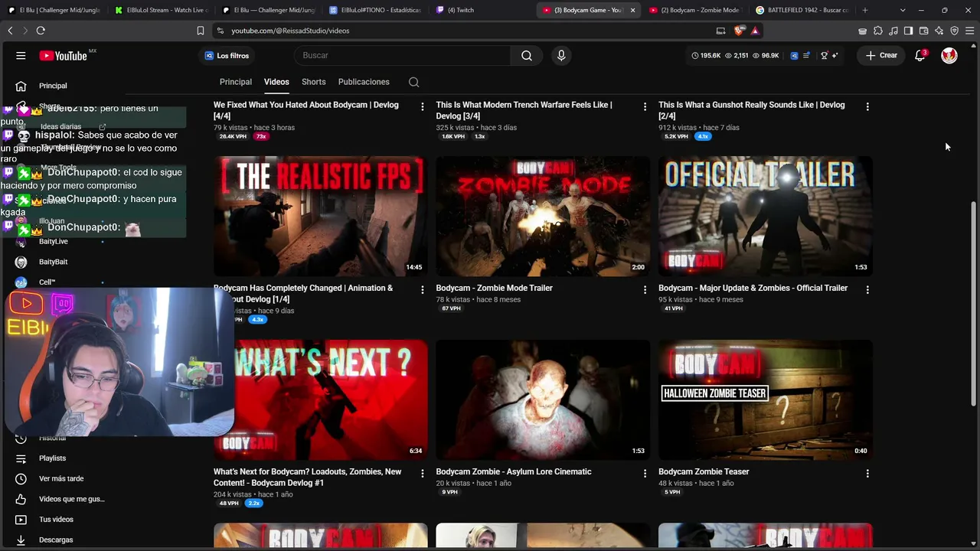Open options for Gunshot Really Sounds Like video
The width and height of the screenshot is (980, 551).
pos(867,107)
